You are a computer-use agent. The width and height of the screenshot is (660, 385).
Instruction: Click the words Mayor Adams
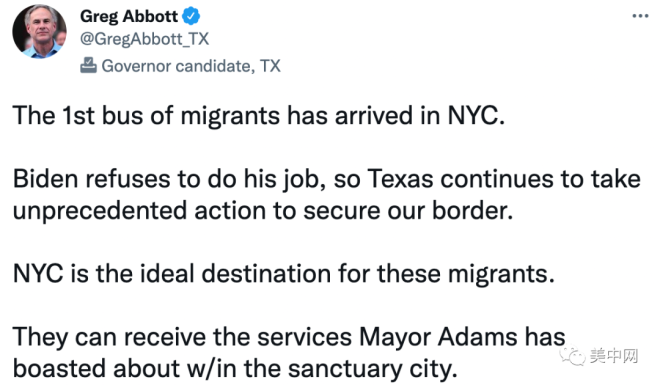point(438,337)
